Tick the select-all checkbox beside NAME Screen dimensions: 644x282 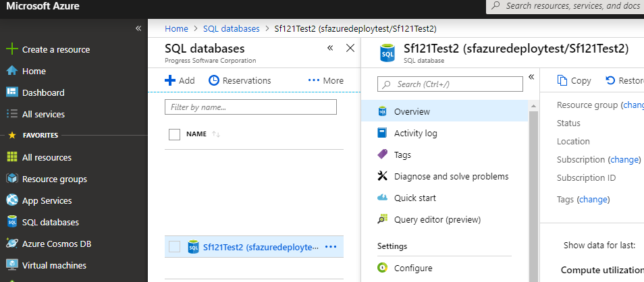point(174,134)
